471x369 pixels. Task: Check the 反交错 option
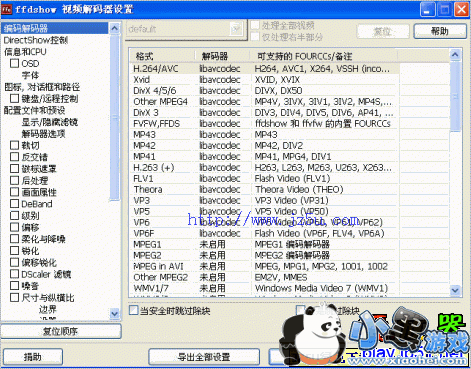pos(14,157)
